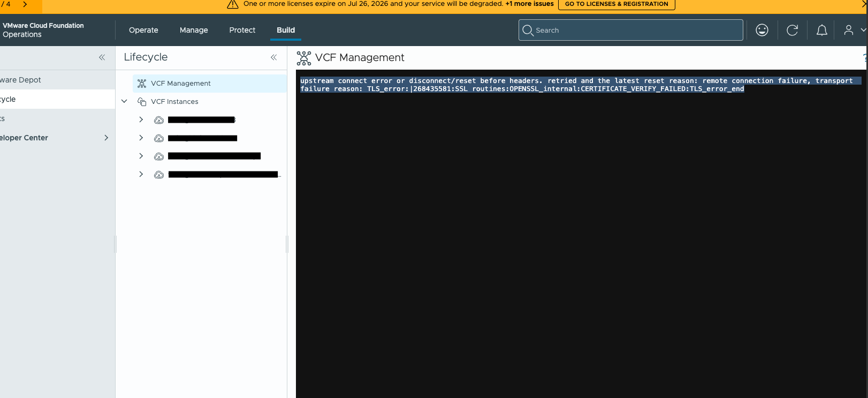Open the Depot navigation item
868x398 pixels.
tap(57, 80)
